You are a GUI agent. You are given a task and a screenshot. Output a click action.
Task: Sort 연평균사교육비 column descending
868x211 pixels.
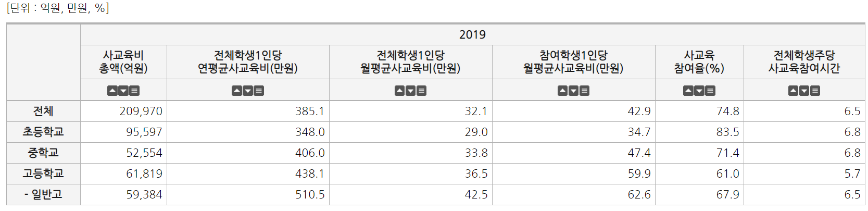(x=248, y=91)
